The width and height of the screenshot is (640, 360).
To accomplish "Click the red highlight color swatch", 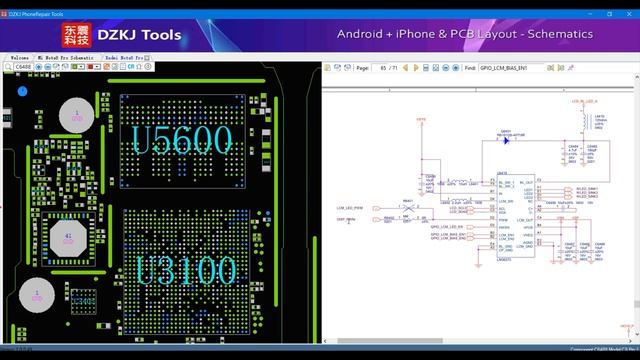I will click(x=90, y=67).
